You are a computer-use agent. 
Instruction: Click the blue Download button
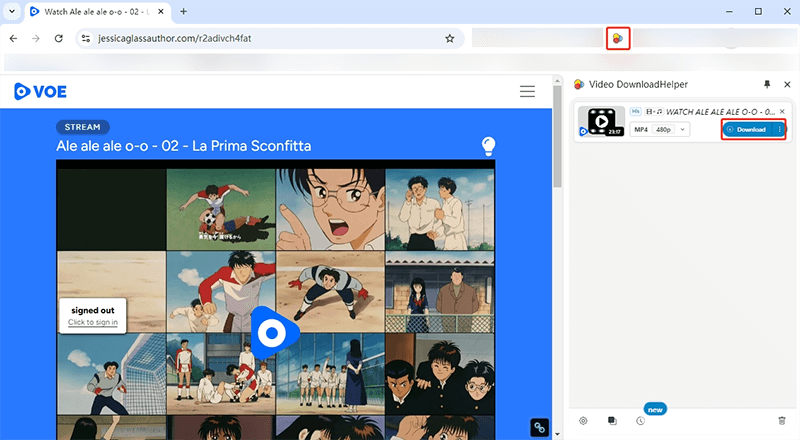[x=747, y=130]
